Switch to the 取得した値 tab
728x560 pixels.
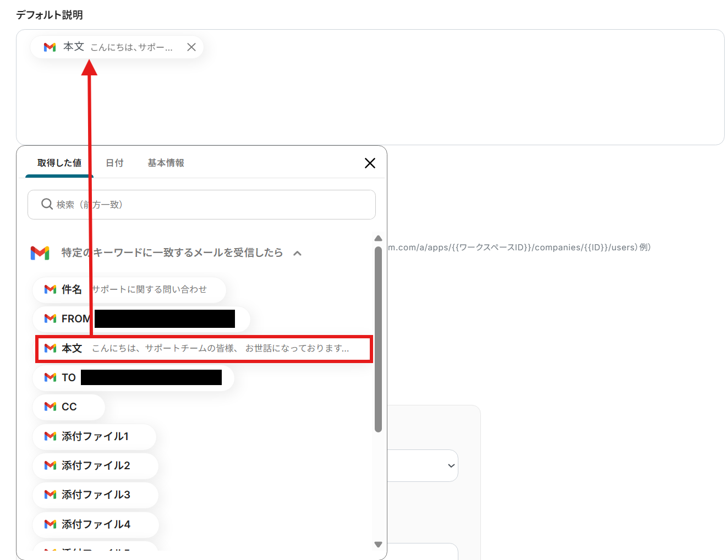click(x=59, y=163)
